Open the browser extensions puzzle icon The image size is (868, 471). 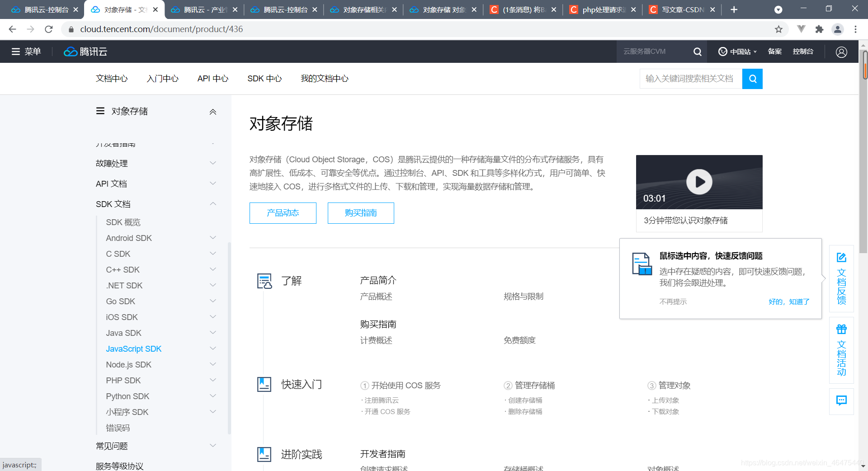point(819,29)
